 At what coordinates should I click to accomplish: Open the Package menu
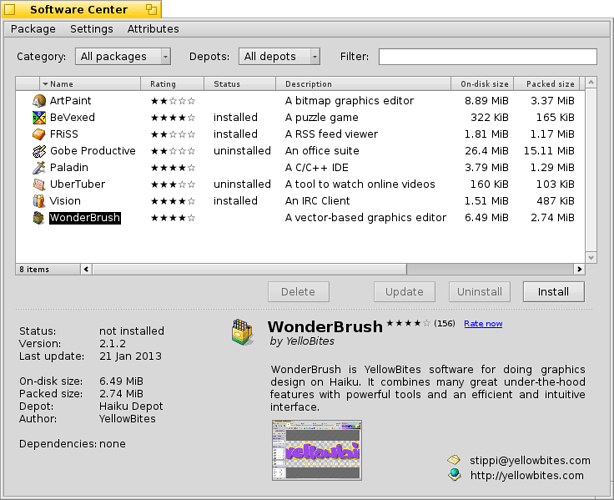click(33, 29)
